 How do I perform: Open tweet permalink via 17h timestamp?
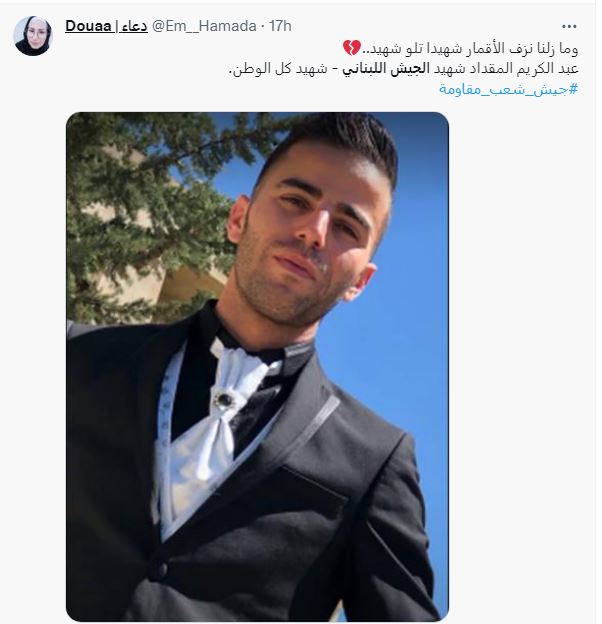(x=280, y=26)
